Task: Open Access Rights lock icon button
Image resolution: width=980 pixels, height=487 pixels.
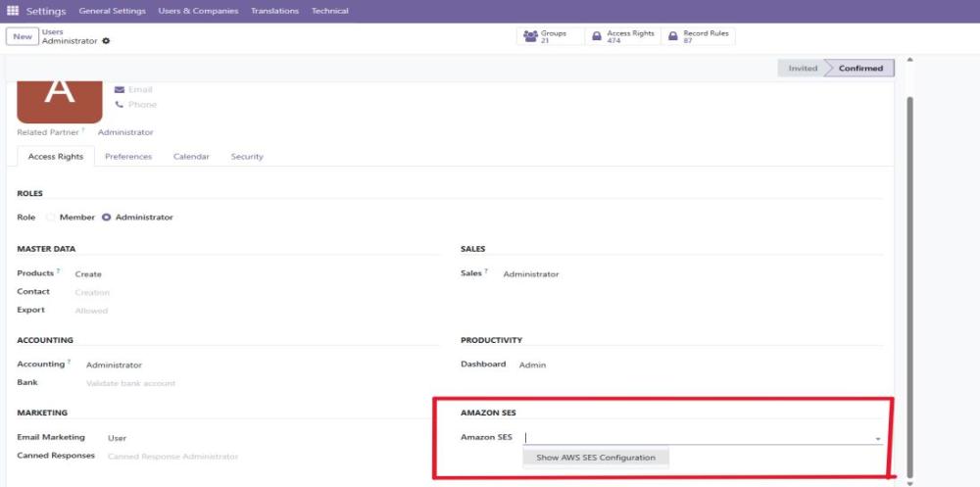Action: [x=596, y=36]
